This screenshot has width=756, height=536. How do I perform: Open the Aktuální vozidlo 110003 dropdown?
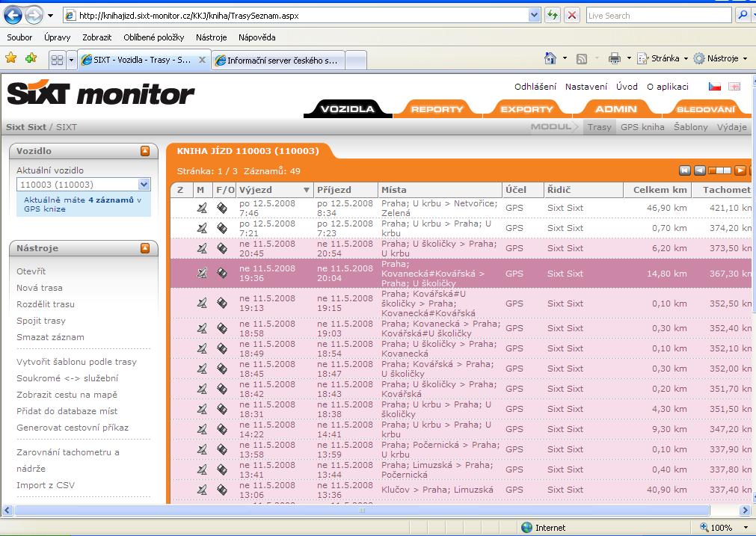(x=144, y=184)
